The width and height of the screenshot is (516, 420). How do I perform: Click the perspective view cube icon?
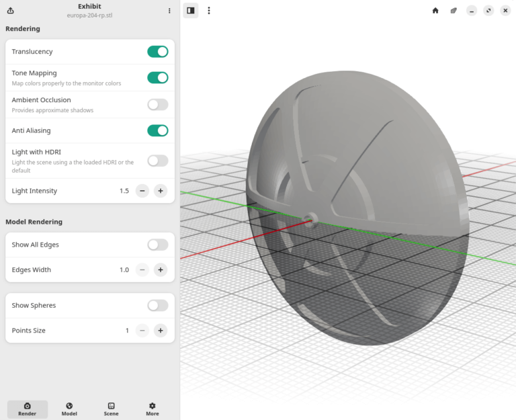(454, 11)
